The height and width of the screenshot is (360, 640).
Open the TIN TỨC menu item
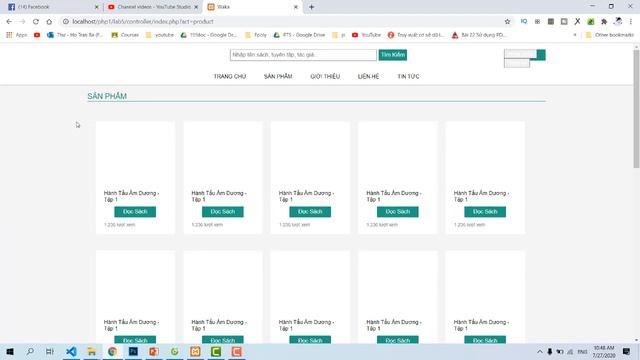[x=408, y=76]
